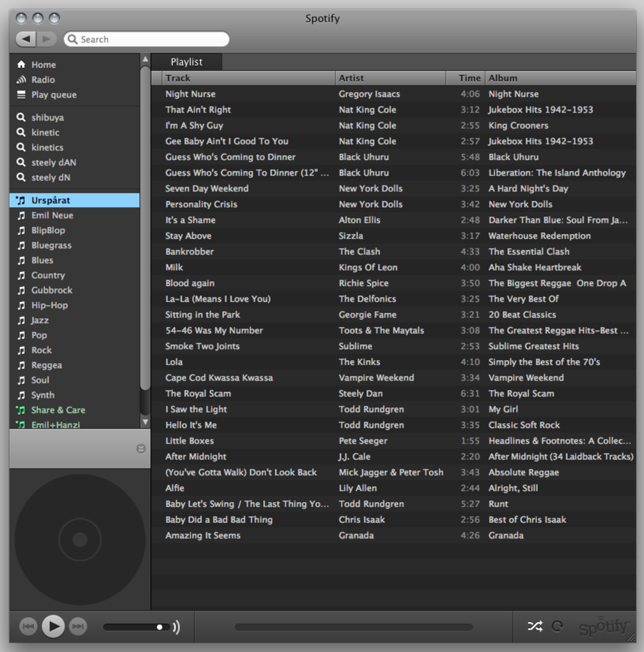
Task: Sort tracks by Time column
Action: point(466,78)
